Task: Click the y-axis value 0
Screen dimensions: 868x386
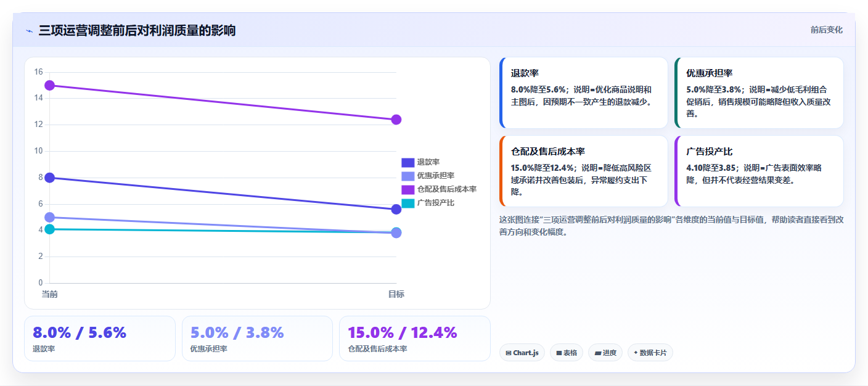Action: pyautogui.click(x=41, y=283)
